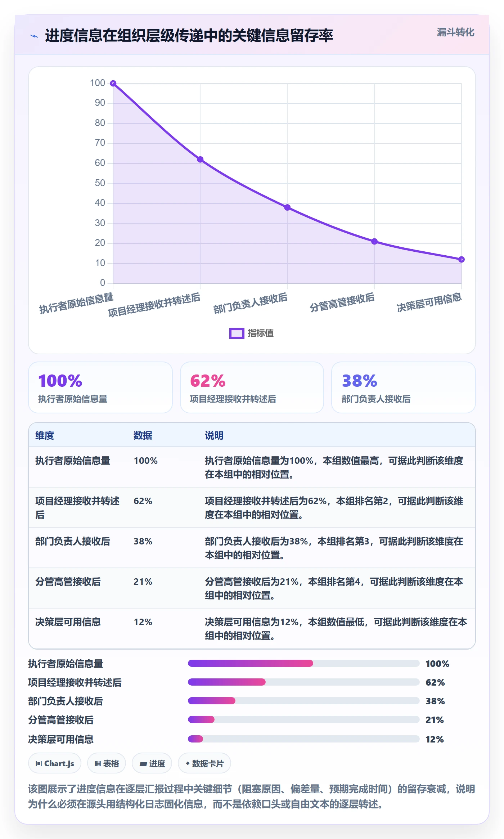This screenshot has width=504, height=839.
Task: Click the chart data point at 12
Action: 462,259
